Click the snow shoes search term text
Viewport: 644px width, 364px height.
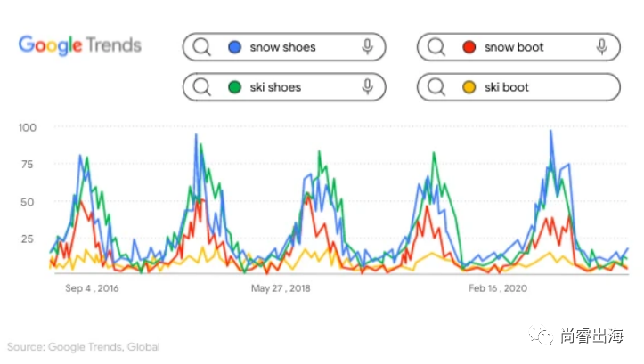[x=283, y=47]
